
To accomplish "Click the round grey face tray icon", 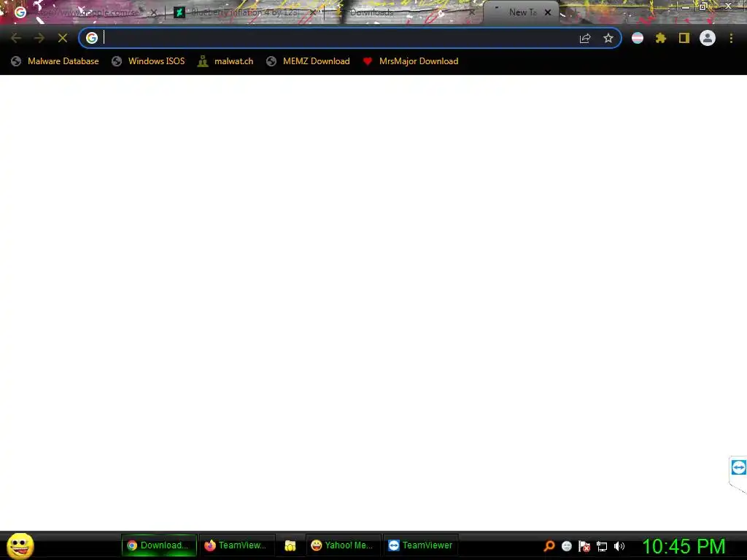I will pos(566,546).
